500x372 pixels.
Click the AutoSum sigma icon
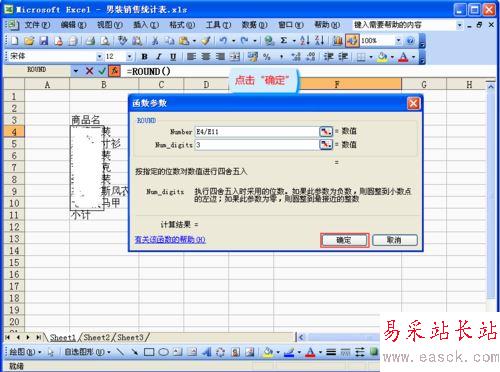284,41
